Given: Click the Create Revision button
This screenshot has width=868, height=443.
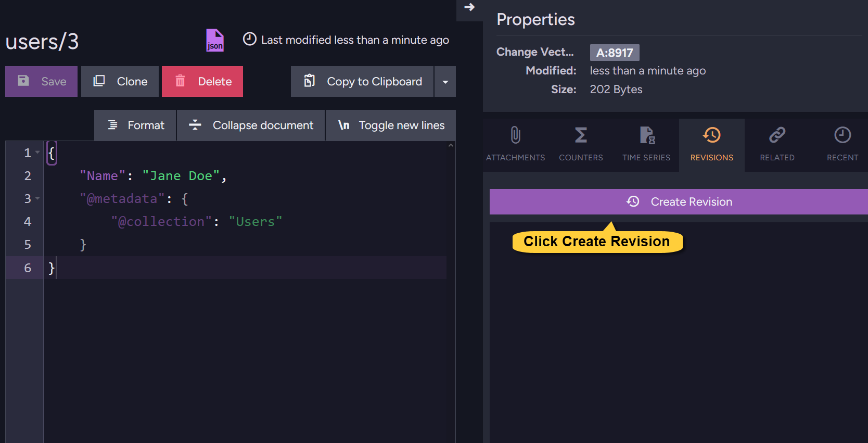Looking at the screenshot, I should click(x=679, y=201).
